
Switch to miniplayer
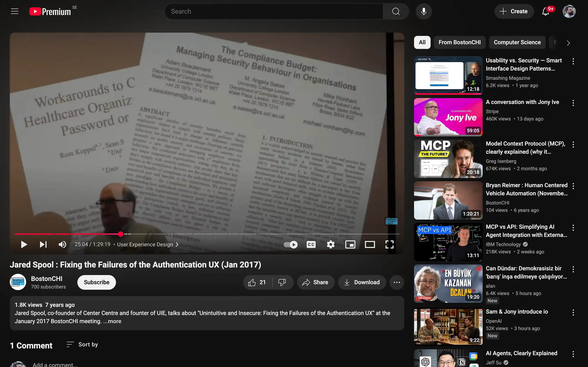350,244
